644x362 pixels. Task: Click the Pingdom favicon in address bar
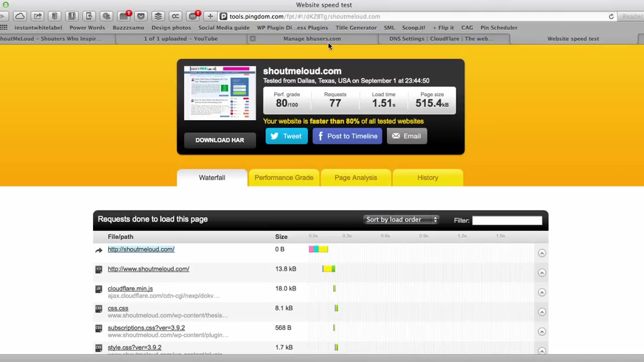pyautogui.click(x=223, y=17)
